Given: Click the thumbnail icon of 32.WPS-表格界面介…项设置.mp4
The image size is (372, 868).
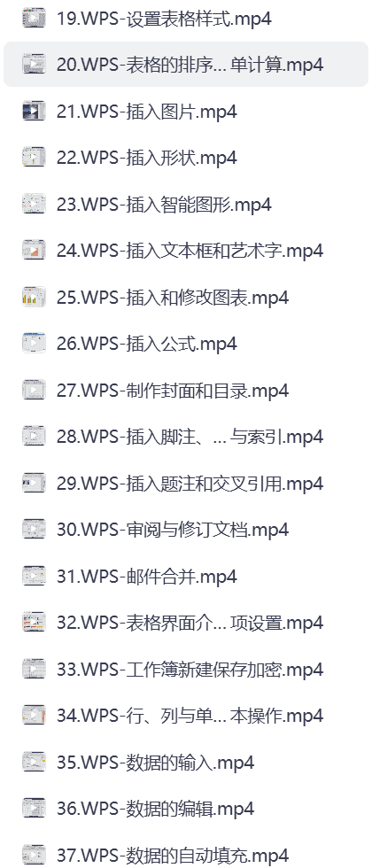Looking at the screenshot, I should (34, 624).
